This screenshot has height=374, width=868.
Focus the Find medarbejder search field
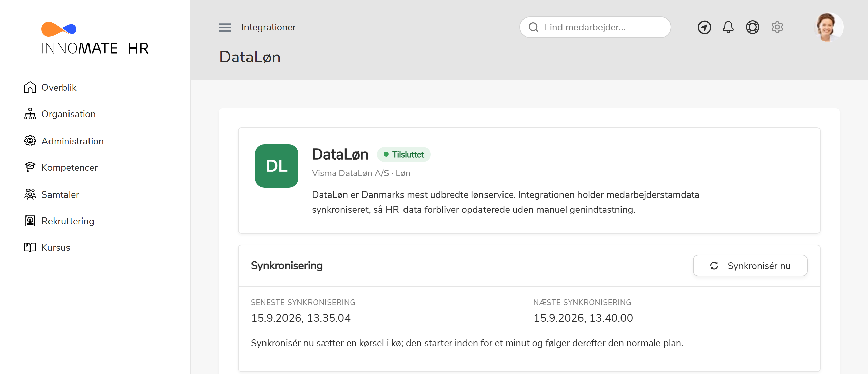click(595, 27)
